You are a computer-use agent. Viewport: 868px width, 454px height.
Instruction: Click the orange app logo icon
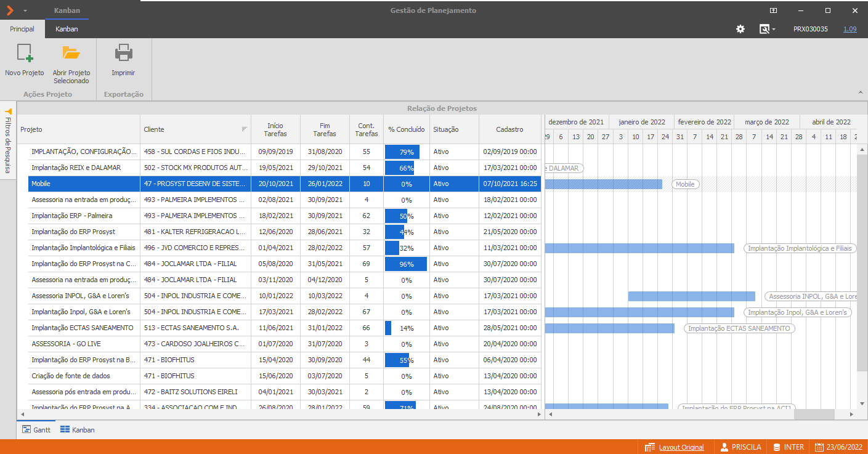pyautogui.click(x=9, y=10)
